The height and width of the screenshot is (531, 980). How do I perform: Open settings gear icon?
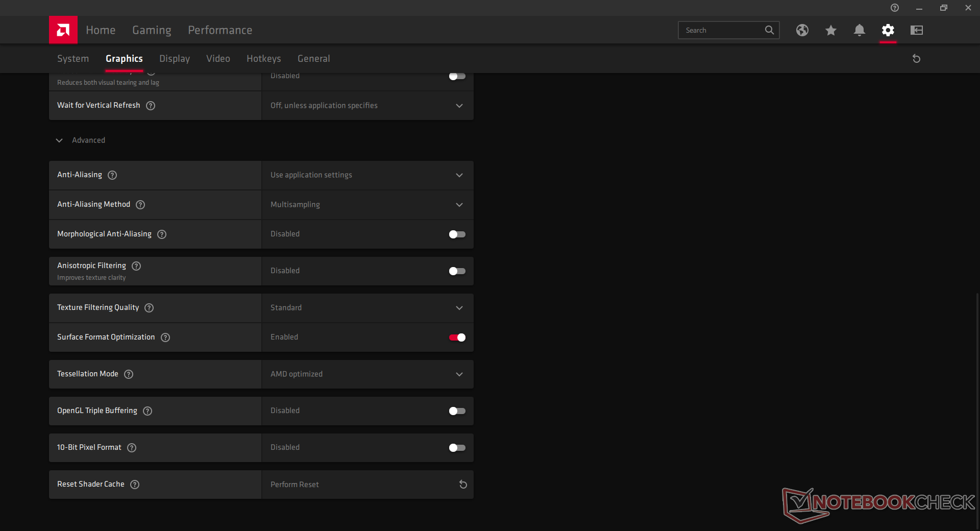click(x=888, y=30)
